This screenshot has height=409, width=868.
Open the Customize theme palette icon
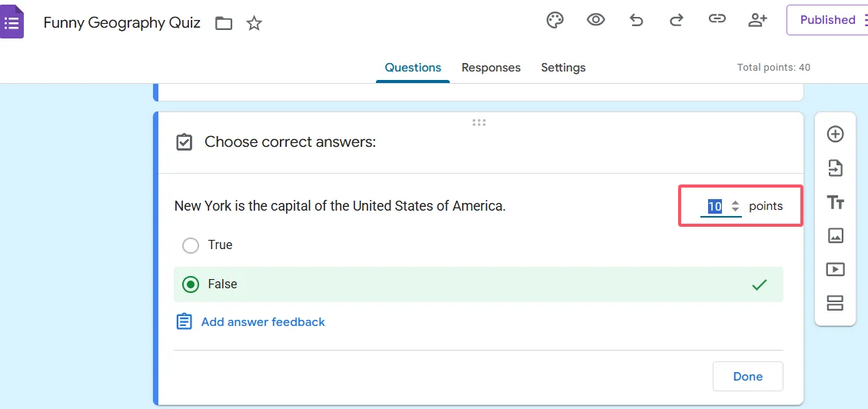pos(555,21)
